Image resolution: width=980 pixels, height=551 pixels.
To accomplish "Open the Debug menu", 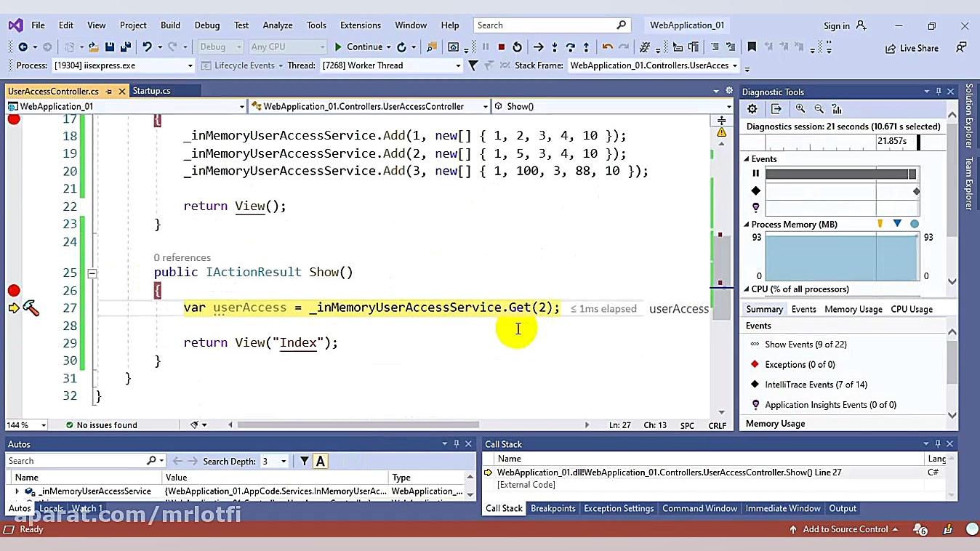I will 206,24.
